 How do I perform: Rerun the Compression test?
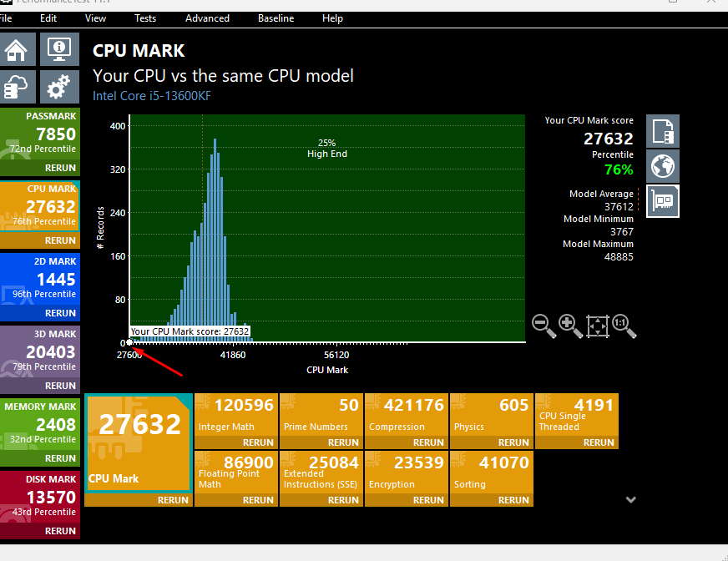click(428, 442)
